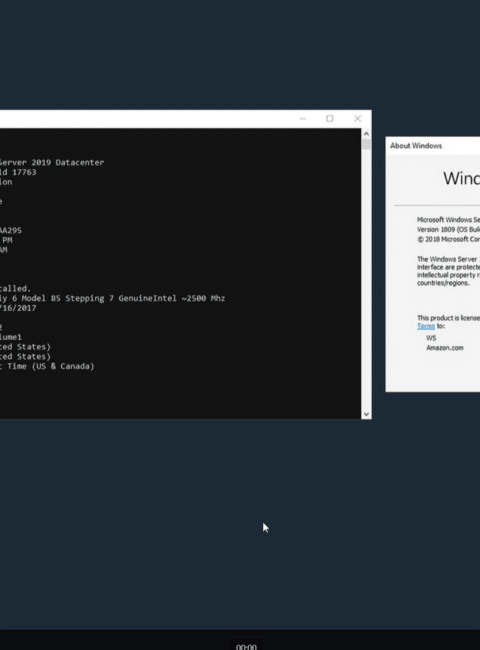Click 'Amazon.com' in About Windows
The image size is (480, 650).
(445, 348)
